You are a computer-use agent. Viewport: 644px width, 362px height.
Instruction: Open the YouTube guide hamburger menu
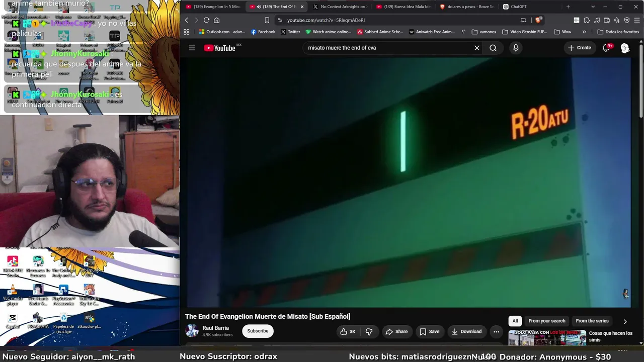[x=192, y=48]
